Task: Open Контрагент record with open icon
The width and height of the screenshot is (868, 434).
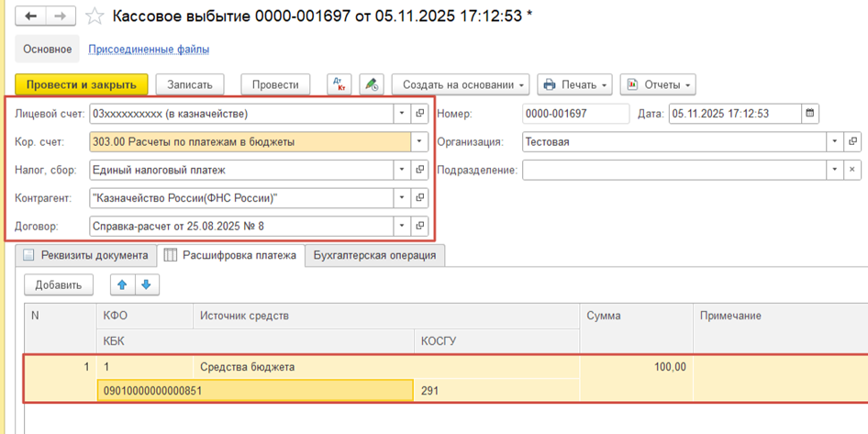Action: 419,197
